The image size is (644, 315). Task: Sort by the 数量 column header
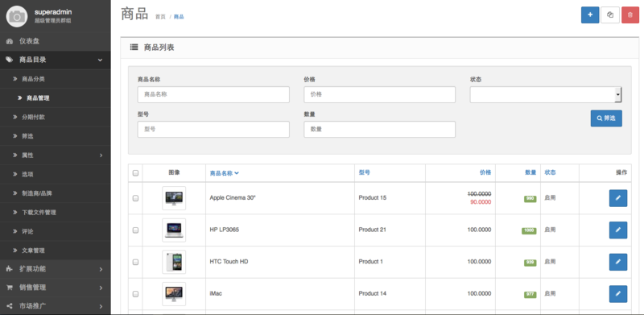point(530,172)
